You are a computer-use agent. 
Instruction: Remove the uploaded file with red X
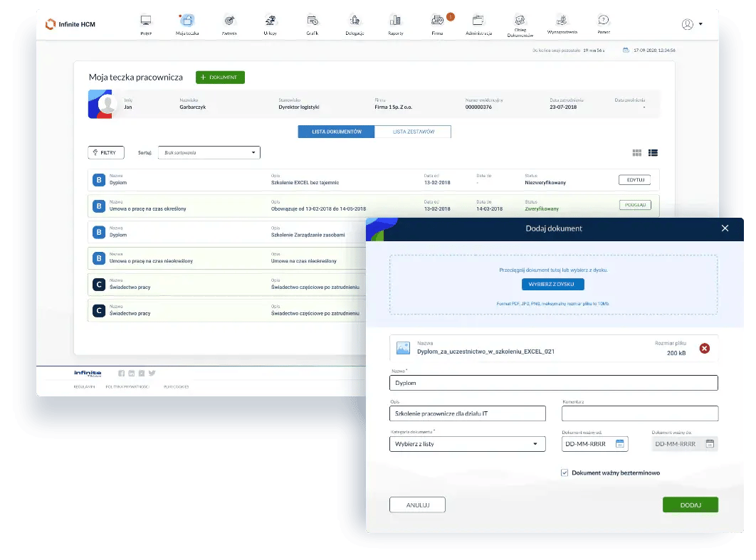pyautogui.click(x=705, y=349)
